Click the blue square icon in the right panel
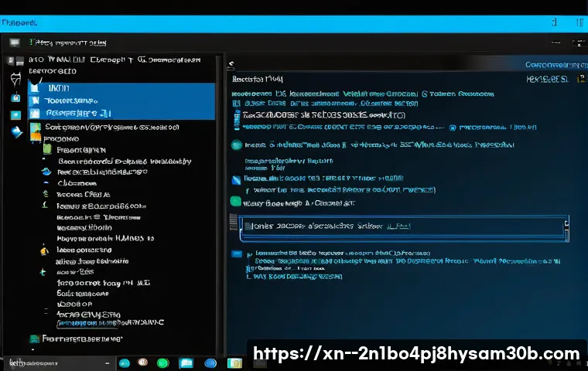Viewport: 588px width, 371px height. click(x=236, y=180)
